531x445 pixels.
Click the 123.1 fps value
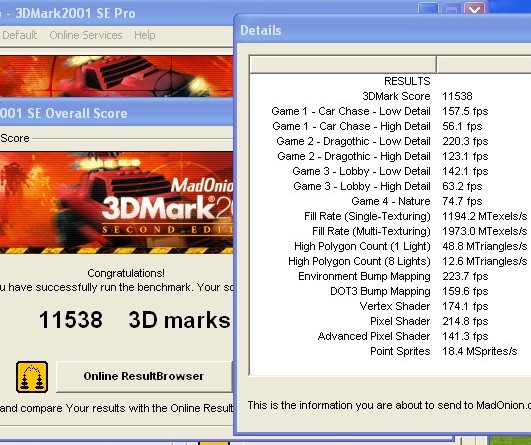[x=465, y=156]
